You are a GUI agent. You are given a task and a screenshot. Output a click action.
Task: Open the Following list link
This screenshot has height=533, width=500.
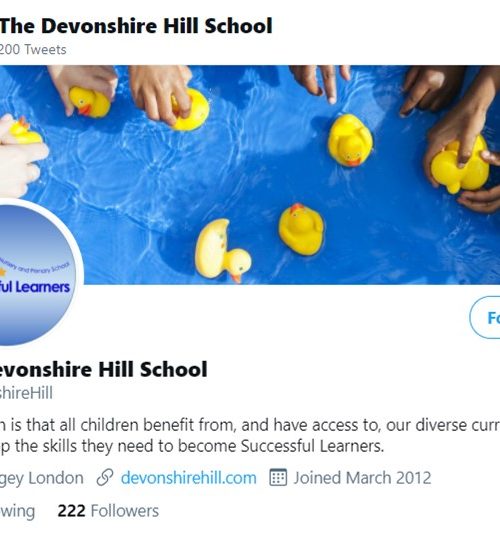click(17, 511)
